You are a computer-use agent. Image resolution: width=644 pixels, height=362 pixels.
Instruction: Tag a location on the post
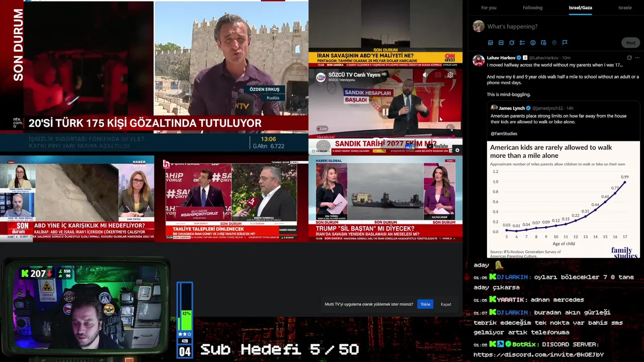[x=554, y=43]
